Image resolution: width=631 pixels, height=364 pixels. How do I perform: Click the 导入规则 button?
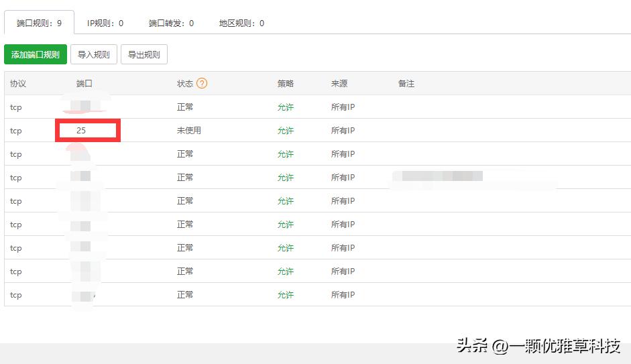click(x=94, y=54)
